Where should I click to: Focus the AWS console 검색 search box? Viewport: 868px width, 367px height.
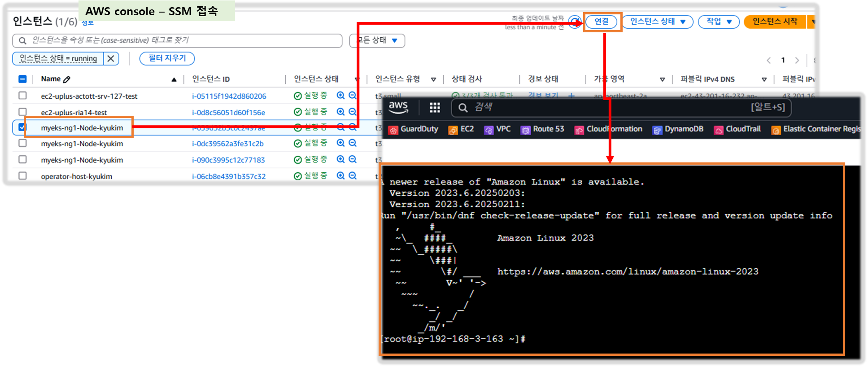(x=621, y=107)
